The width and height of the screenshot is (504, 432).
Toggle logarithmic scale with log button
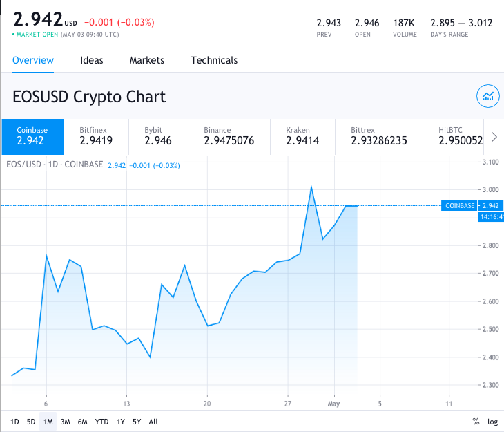point(492,422)
